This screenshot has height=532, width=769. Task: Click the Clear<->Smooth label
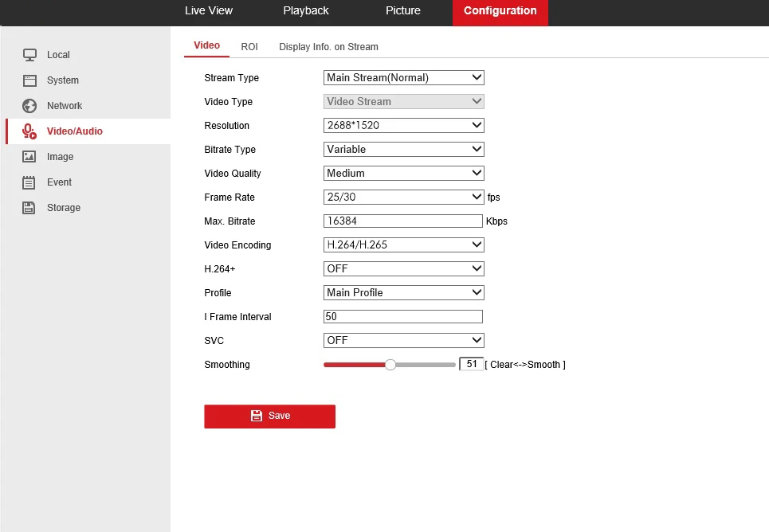pos(525,365)
